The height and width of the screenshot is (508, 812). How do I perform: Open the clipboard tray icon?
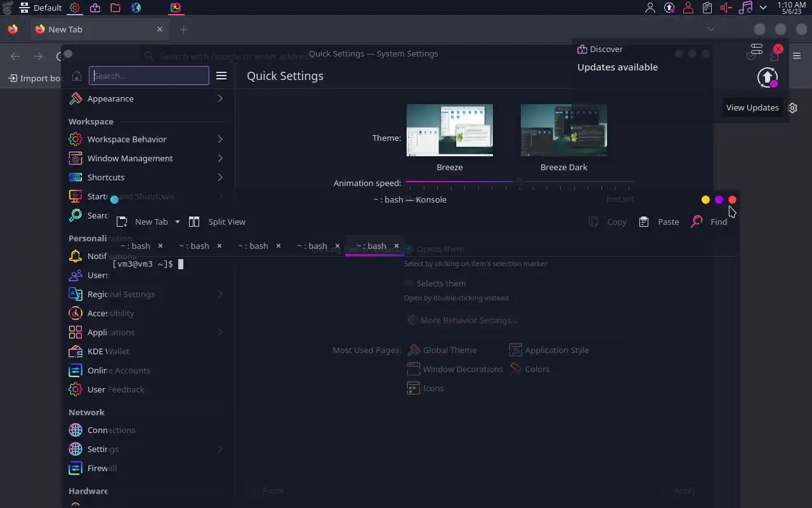tap(707, 8)
